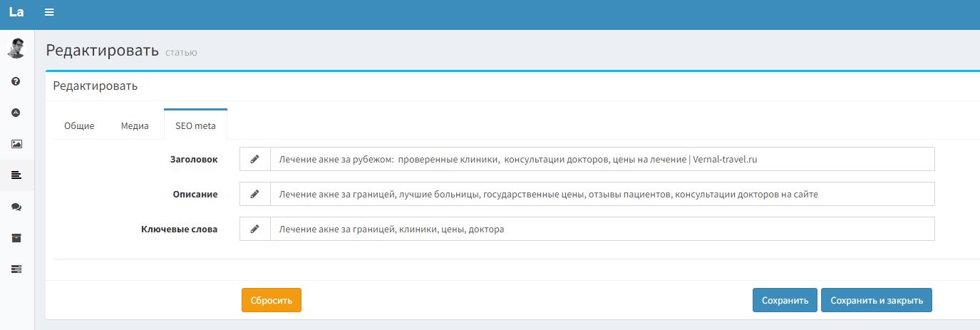The width and height of the screenshot is (980, 330).
Task: Click the Ключевые слова field label
Action: click(x=180, y=229)
